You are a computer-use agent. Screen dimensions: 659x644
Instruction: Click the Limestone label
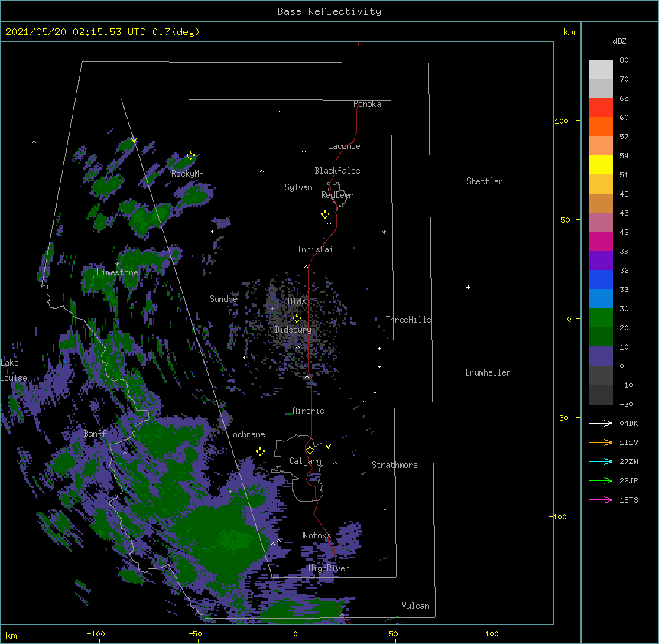coord(117,272)
